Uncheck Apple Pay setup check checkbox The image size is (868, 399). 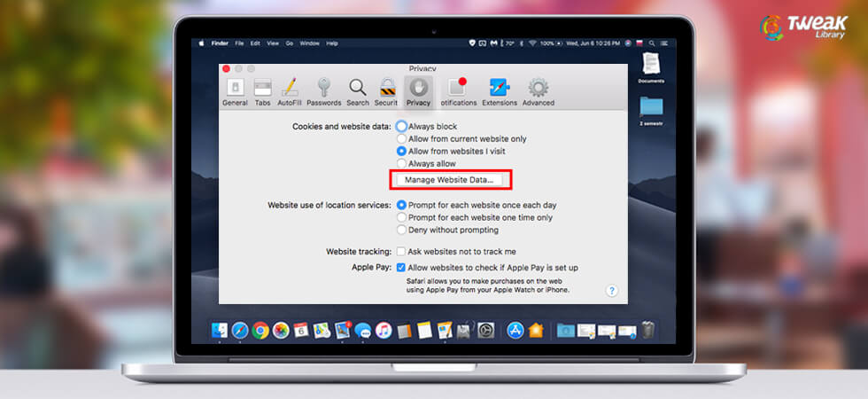(402, 267)
